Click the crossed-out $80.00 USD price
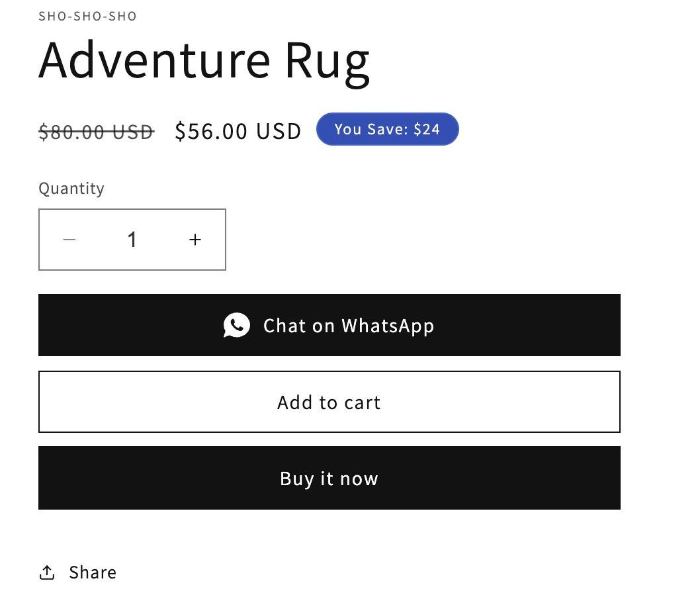The width and height of the screenshot is (700, 597). click(x=96, y=132)
